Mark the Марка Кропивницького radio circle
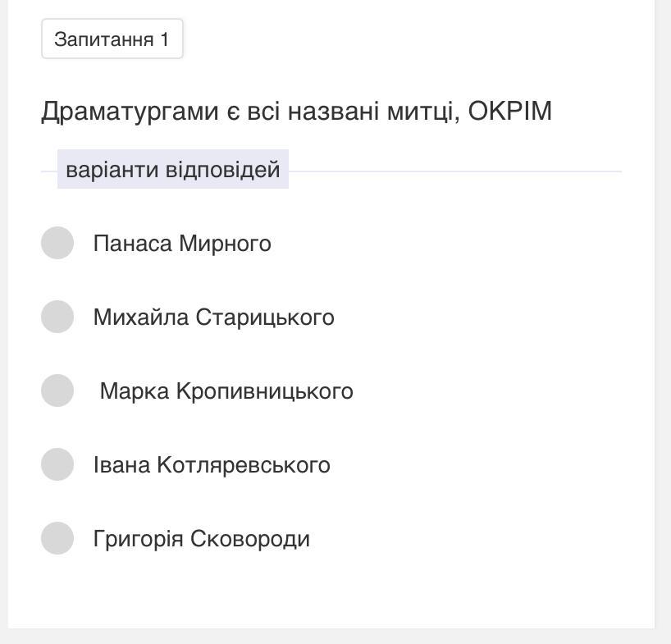 coord(57,391)
